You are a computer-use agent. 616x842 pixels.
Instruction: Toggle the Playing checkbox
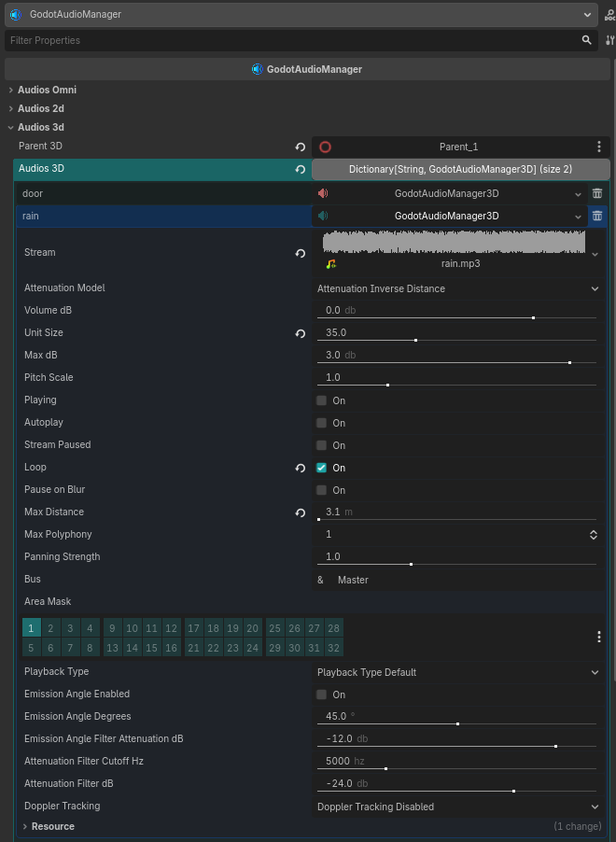321,400
